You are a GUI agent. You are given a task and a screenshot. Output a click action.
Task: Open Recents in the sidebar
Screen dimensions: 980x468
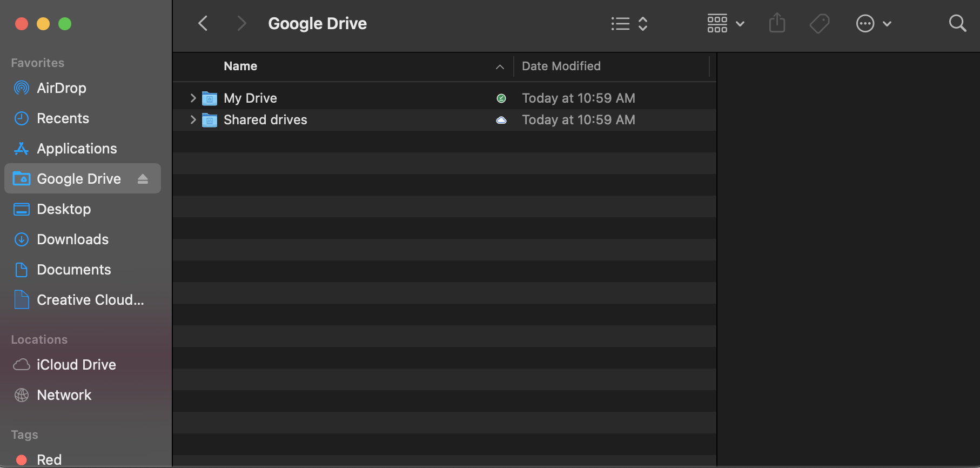(x=83, y=118)
